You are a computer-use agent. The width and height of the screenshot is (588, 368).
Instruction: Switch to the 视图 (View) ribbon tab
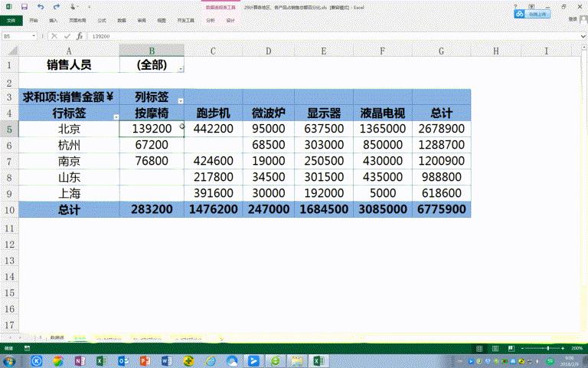pos(162,20)
